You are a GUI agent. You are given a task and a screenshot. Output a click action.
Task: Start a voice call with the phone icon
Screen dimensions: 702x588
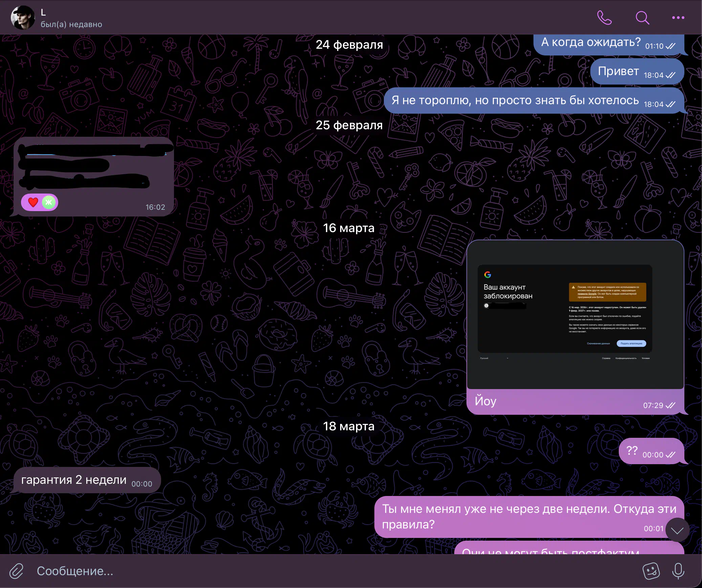[x=604, y=18]
